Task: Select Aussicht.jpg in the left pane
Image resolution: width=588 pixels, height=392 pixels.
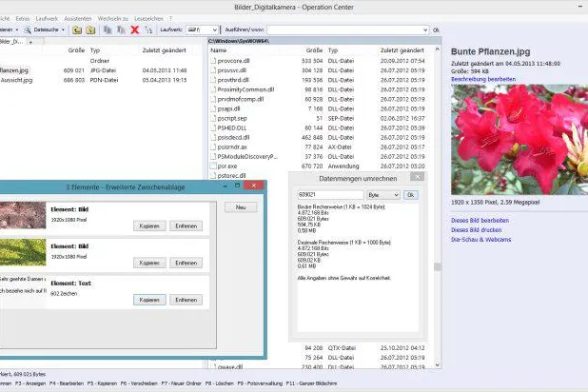Action: pos(16,80)
